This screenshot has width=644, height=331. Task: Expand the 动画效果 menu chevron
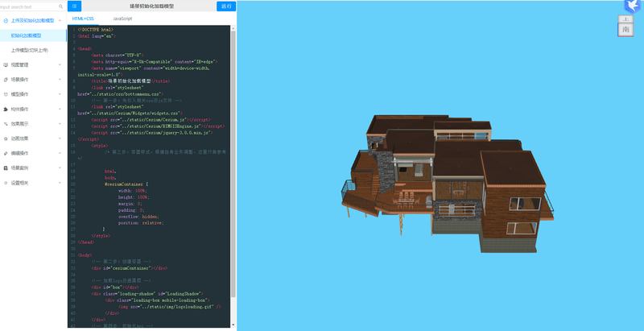tap(60, 139)
